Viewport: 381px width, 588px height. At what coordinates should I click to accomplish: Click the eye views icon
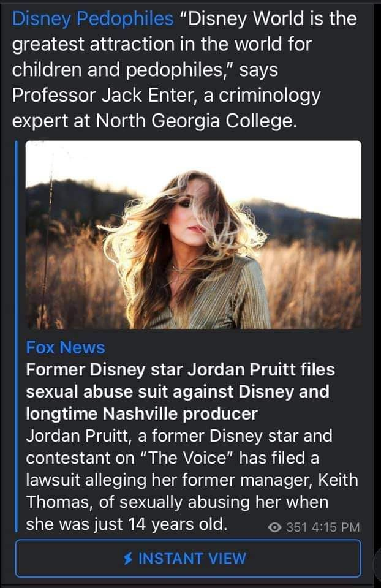pyautogui.click(x=275, y=527)
